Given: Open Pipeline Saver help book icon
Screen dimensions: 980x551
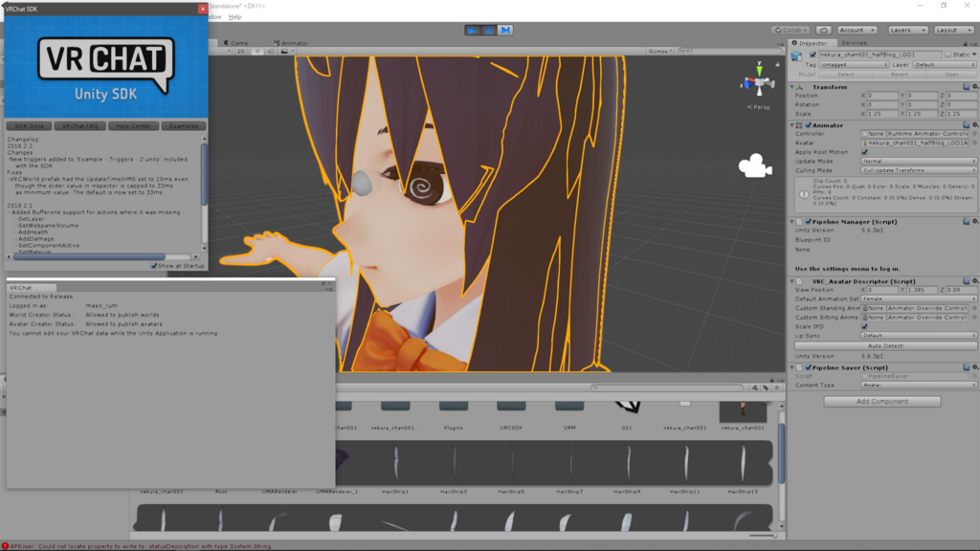Looking at the screenshot, I should pyautogui.click(x=967, y=367).
